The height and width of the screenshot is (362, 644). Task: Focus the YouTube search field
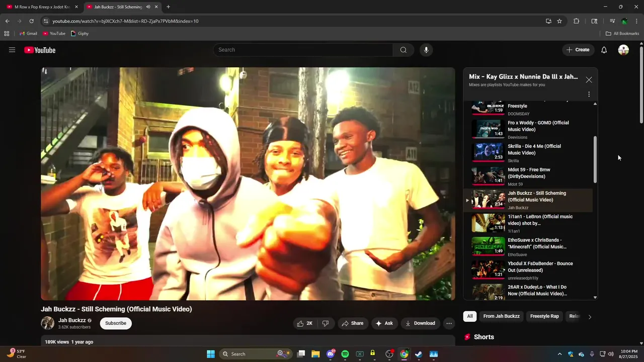(x=303, y=50)
